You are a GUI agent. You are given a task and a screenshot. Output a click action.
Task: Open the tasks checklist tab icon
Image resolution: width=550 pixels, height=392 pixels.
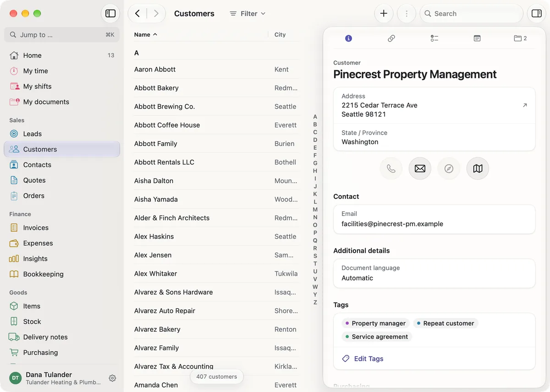[434, 38]
